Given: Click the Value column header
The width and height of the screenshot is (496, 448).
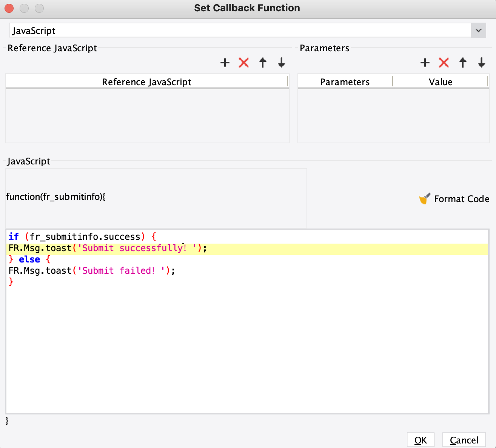Looking at the screenshot, I should (441, 82).
